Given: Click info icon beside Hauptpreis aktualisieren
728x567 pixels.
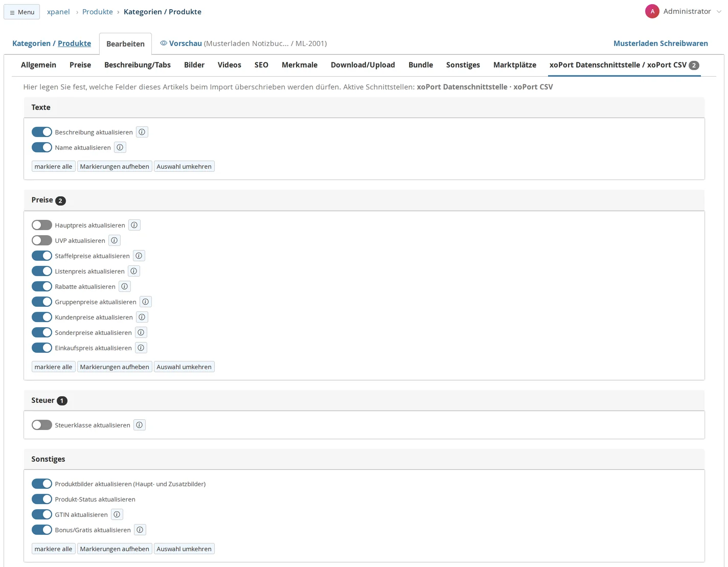Looking at the screenshot, I should (x=134, y=225).
